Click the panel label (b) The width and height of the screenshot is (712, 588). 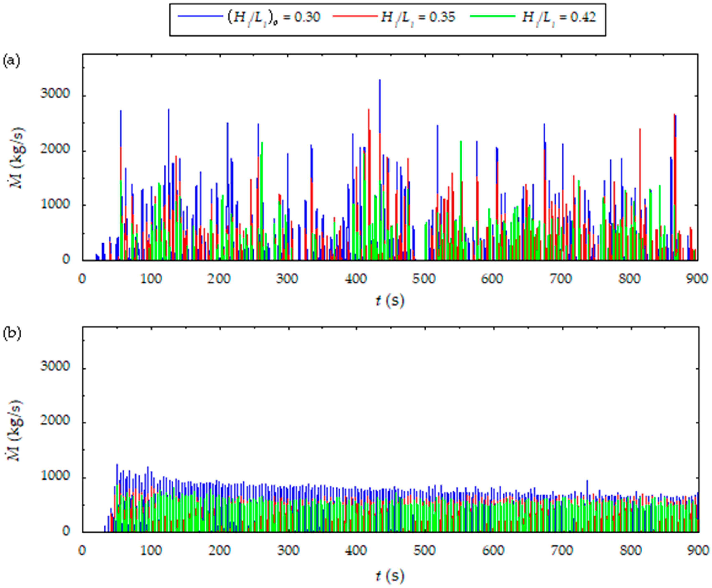pyautogui.click(x=12, y=333)
